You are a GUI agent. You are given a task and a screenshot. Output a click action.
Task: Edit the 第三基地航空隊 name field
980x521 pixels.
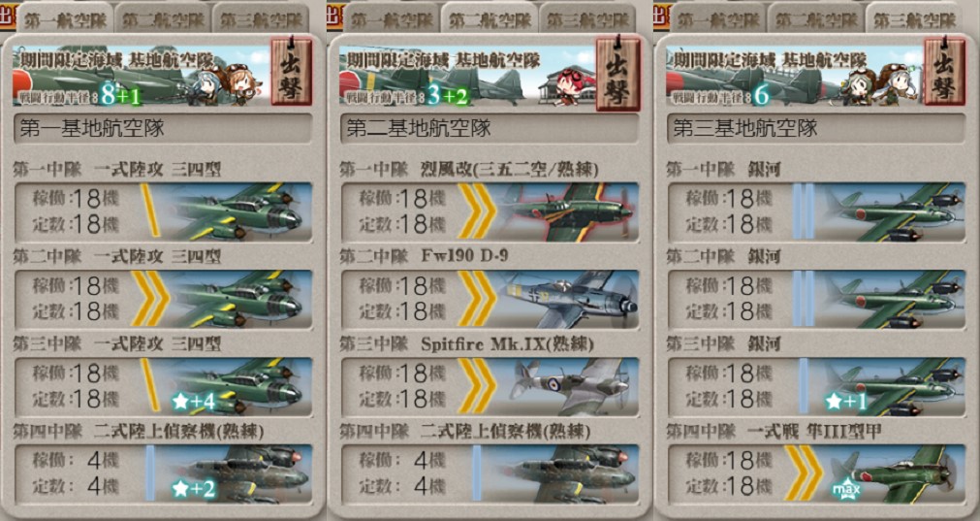coord(817,129)
